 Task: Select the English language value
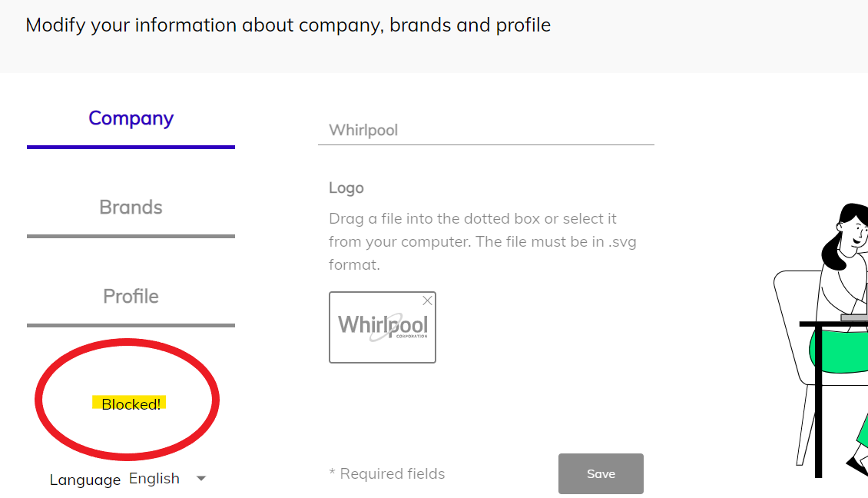(154, 479)
